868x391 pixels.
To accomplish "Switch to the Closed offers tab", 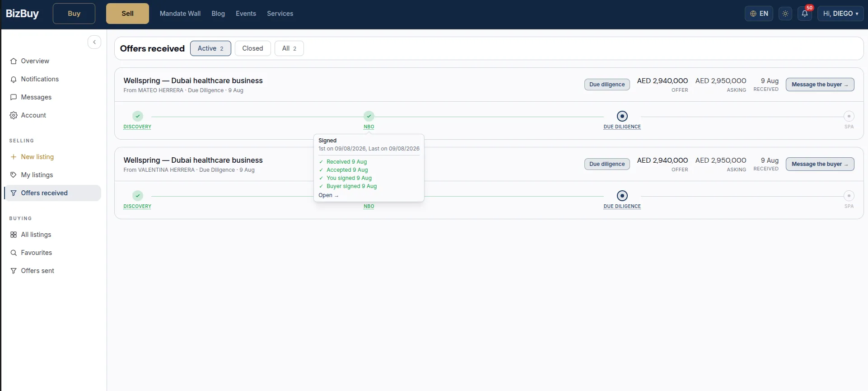I will pyautogui.click(x=252, y=48).
